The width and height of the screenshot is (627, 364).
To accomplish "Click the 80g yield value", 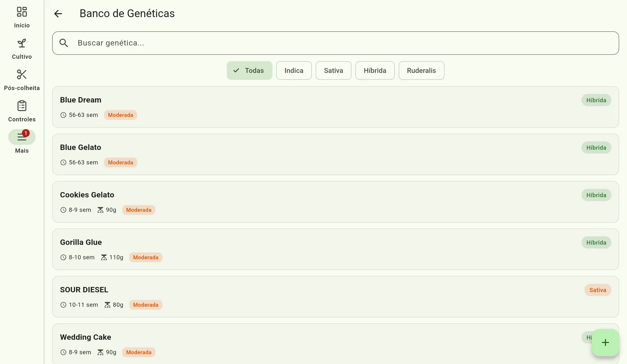I will (118, 305).
